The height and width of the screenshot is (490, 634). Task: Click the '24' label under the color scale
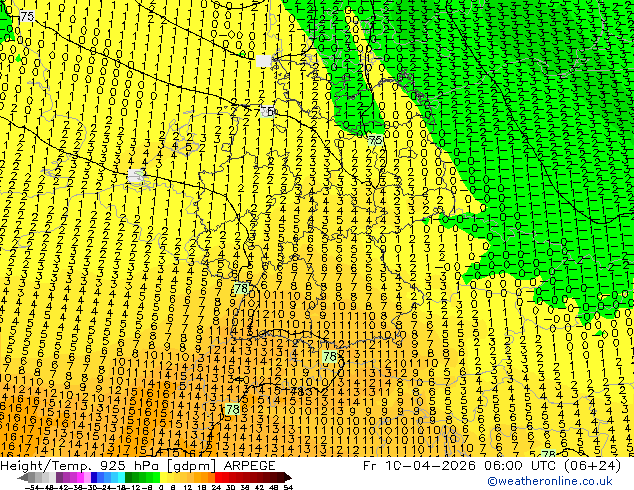(x=216, y=488)
